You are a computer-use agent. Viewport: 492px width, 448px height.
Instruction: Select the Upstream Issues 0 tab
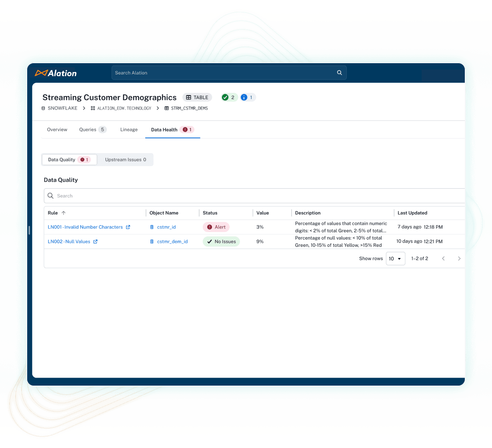(x=125, y=159)
